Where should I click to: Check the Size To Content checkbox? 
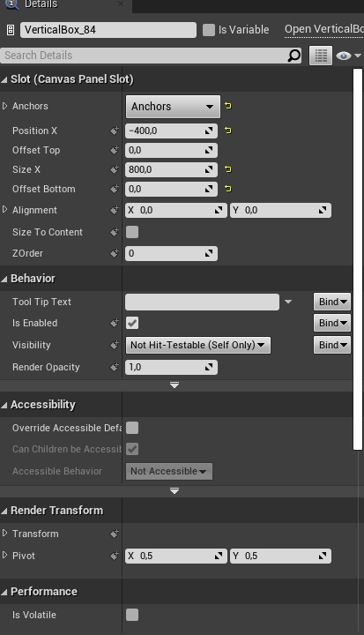point(132,232)
